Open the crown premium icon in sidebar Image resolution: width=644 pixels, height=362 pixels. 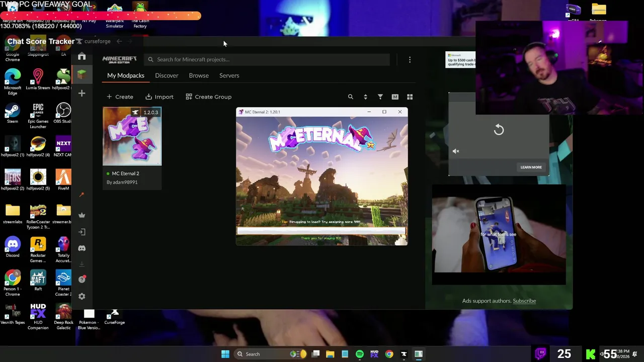coord(82,215)
